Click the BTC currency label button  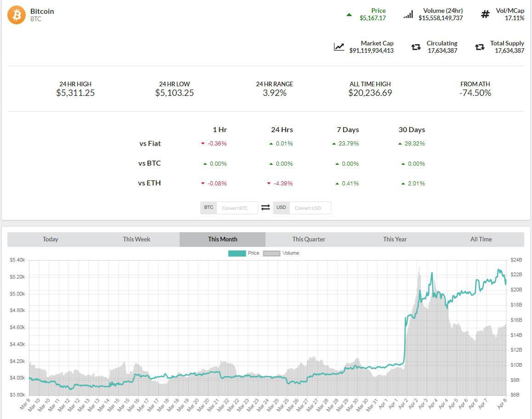click(209, 207)
